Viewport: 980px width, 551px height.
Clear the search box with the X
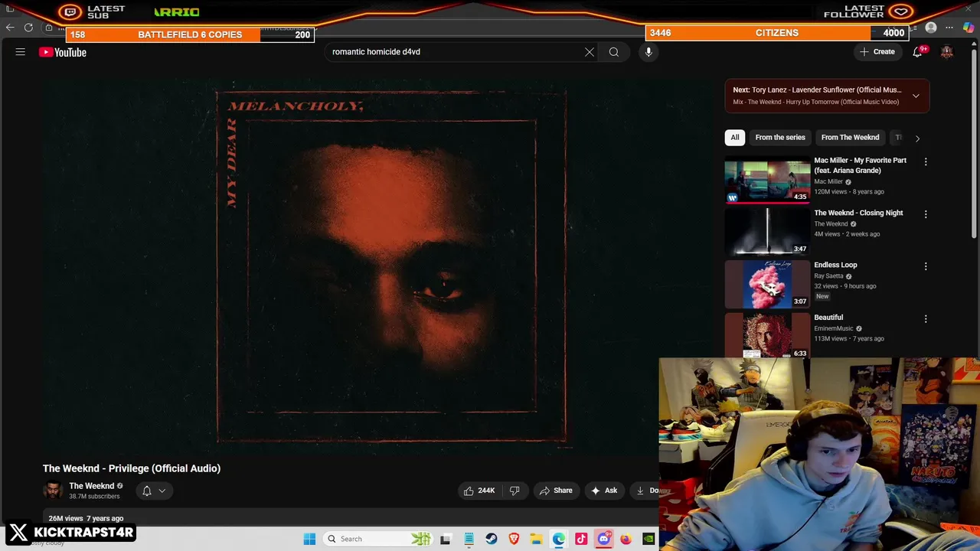click(x=590, y=52)
